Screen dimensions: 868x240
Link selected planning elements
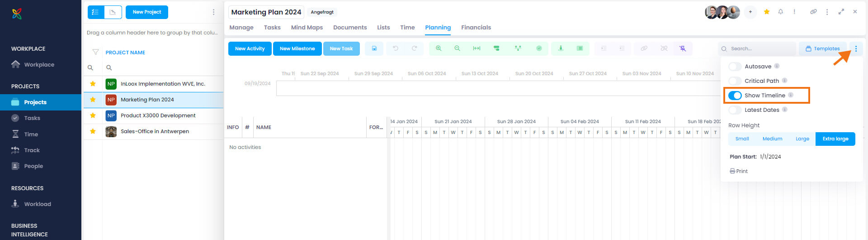pyautogui.click(x=644, y=48)
